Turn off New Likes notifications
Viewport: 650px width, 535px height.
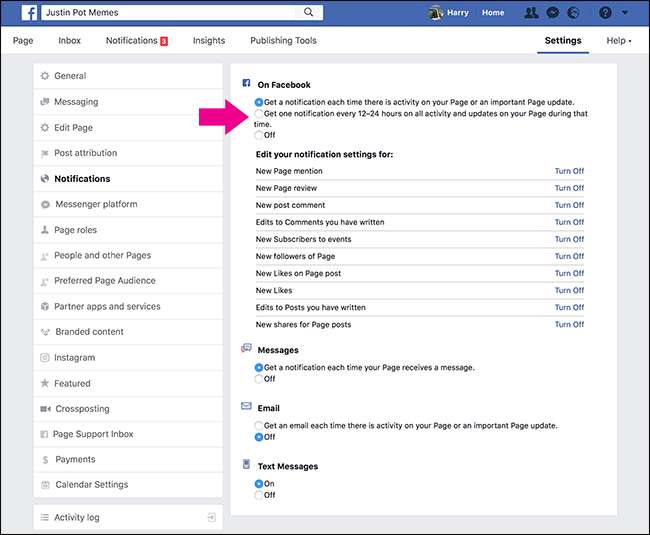(569, 290)
